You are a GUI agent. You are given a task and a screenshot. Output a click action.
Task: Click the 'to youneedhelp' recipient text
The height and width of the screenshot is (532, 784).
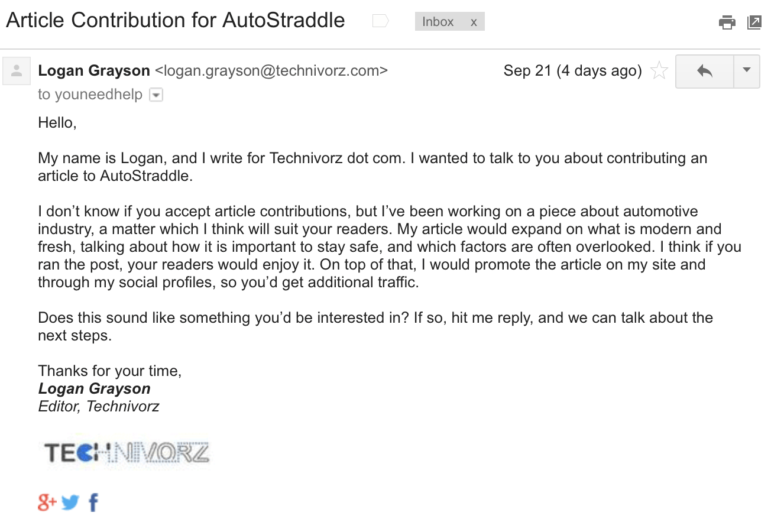pyautogui.click(x=90, y=94)
